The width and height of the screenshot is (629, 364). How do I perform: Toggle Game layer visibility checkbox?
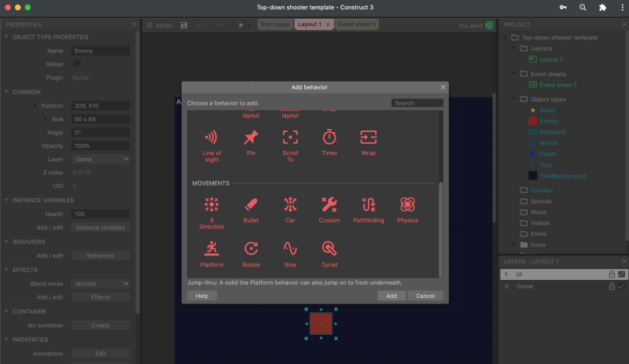(x=621, y=286)
